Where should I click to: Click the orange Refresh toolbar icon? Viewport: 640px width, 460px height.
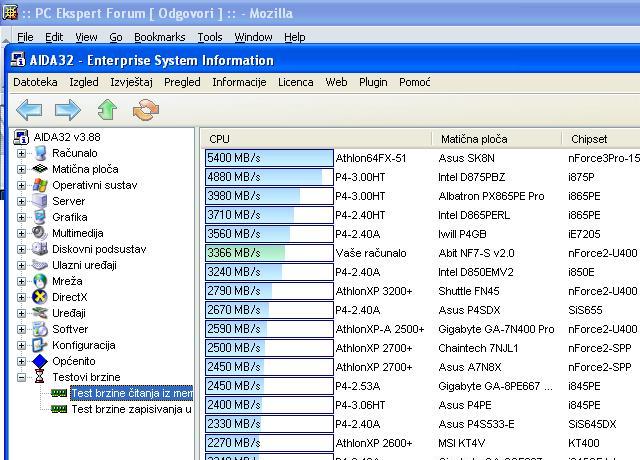click(x=146, y=109)
